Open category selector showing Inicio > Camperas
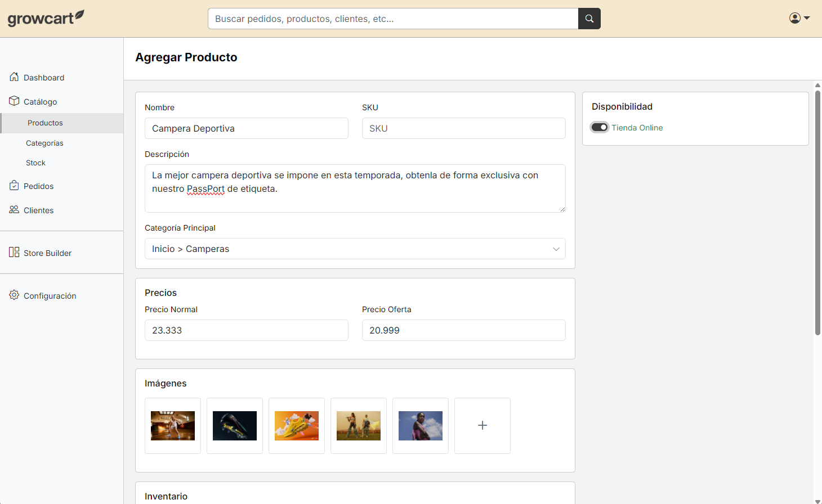Screen dimensions: 822x504 [x=355, y=249]
